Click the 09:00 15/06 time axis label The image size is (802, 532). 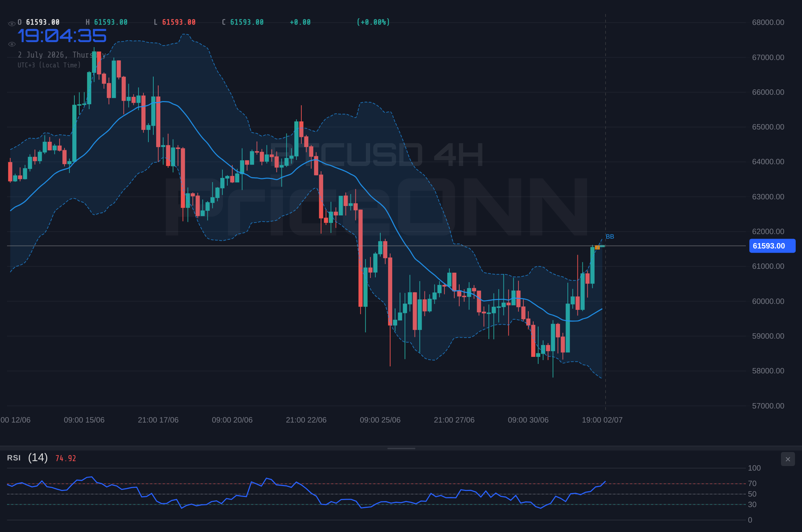84,420
